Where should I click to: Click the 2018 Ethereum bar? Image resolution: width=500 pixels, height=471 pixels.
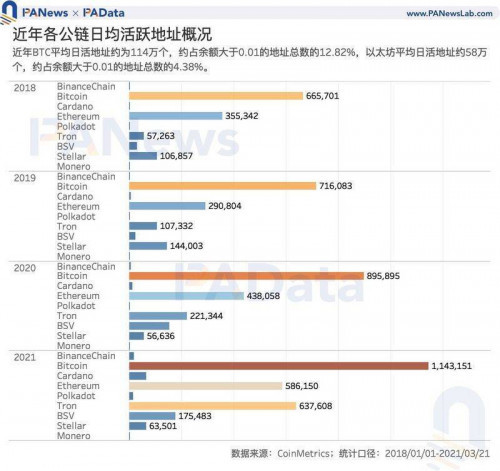coord(176,116)
